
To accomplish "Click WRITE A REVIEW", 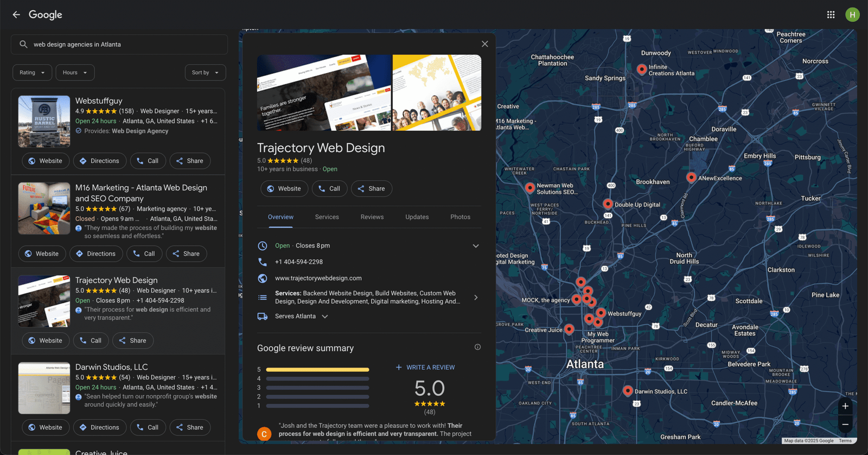I will tap(425, 368).
